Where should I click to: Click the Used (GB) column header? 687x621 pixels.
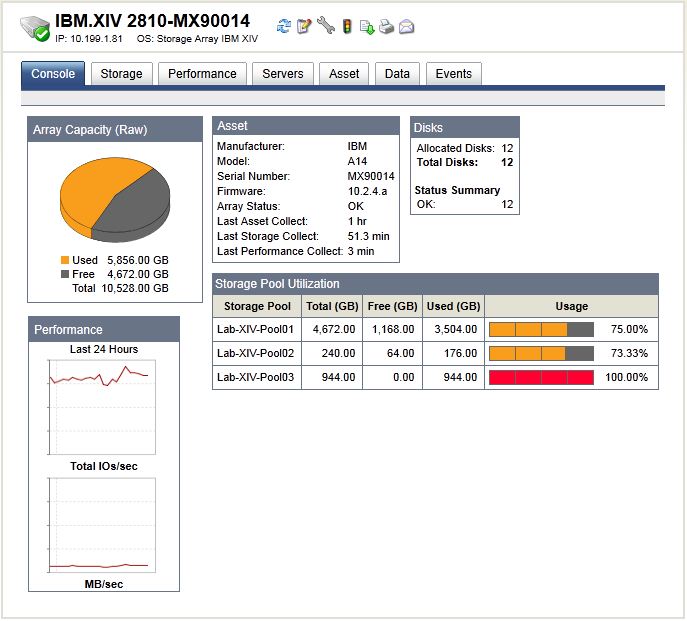[453, 306]
